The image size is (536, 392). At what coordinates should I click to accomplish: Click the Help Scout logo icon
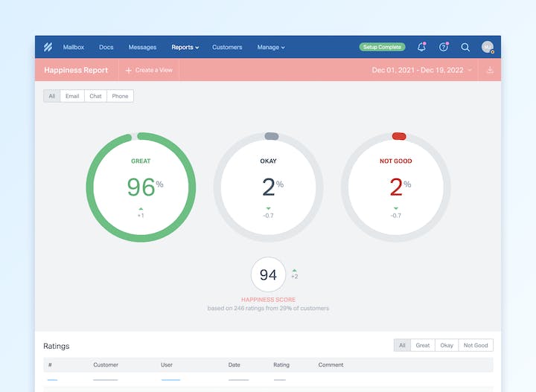tap(48, 47)
